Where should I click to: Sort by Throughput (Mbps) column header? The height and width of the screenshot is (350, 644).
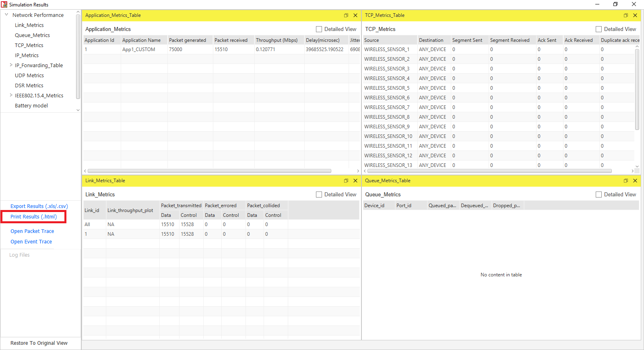coord(279,40)
